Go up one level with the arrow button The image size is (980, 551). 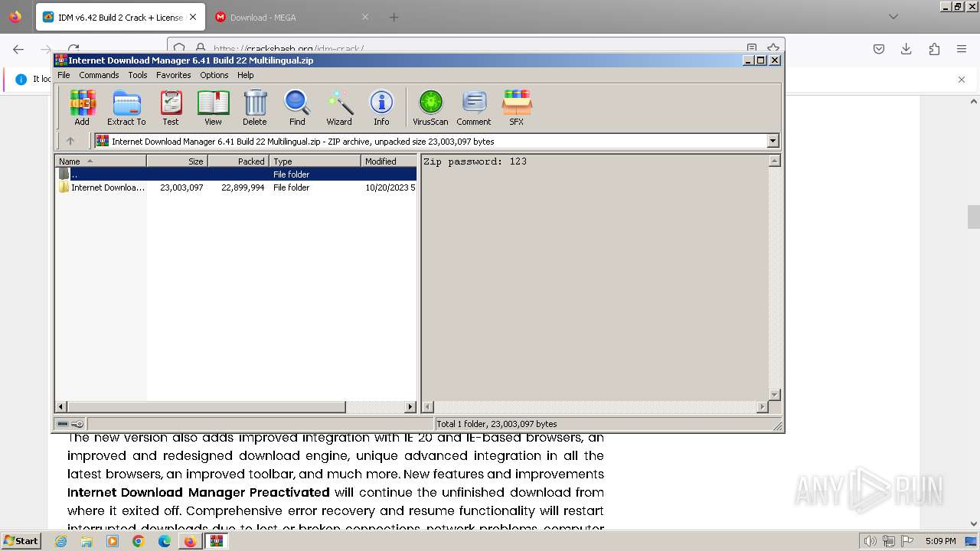click(x=70, y=141)
